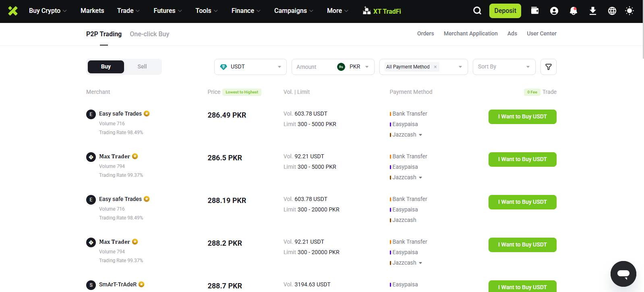Click Easy safe Trades avatar at 288.19 PKR
Viewport: 644px width, 292px height.
91,200
